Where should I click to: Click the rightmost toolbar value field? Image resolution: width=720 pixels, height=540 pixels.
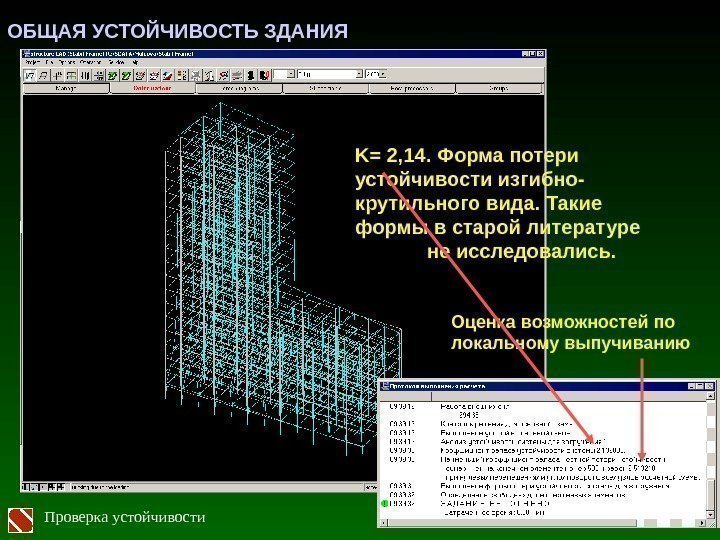click(376, 74)
